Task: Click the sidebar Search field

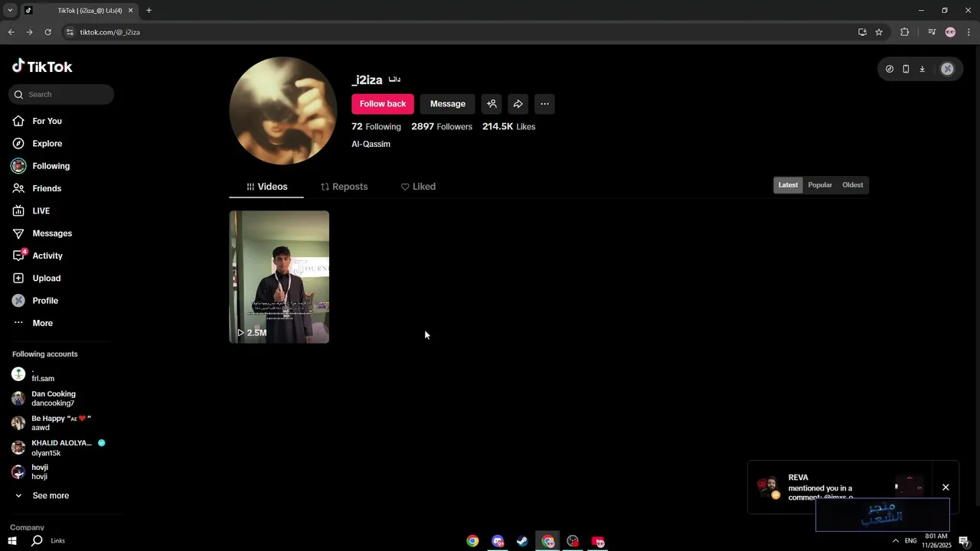Action: (x=62, y=94)
